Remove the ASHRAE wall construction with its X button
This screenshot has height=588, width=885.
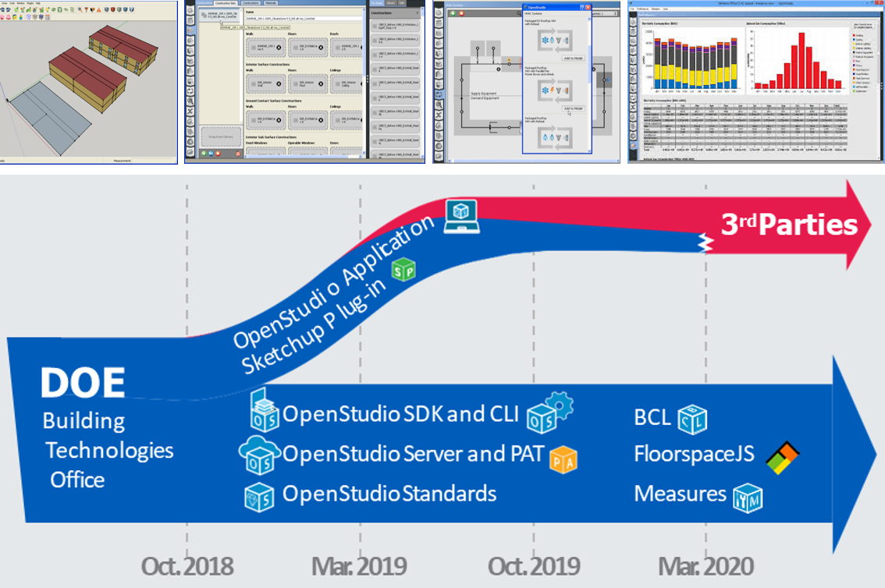(x=278, y=48)
